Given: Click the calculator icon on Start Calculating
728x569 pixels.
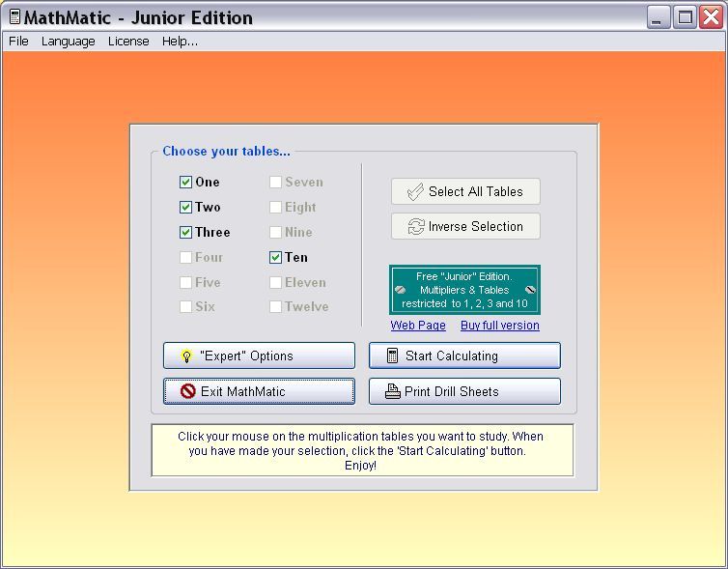Looking at the screenshot, I should (392, 356).
